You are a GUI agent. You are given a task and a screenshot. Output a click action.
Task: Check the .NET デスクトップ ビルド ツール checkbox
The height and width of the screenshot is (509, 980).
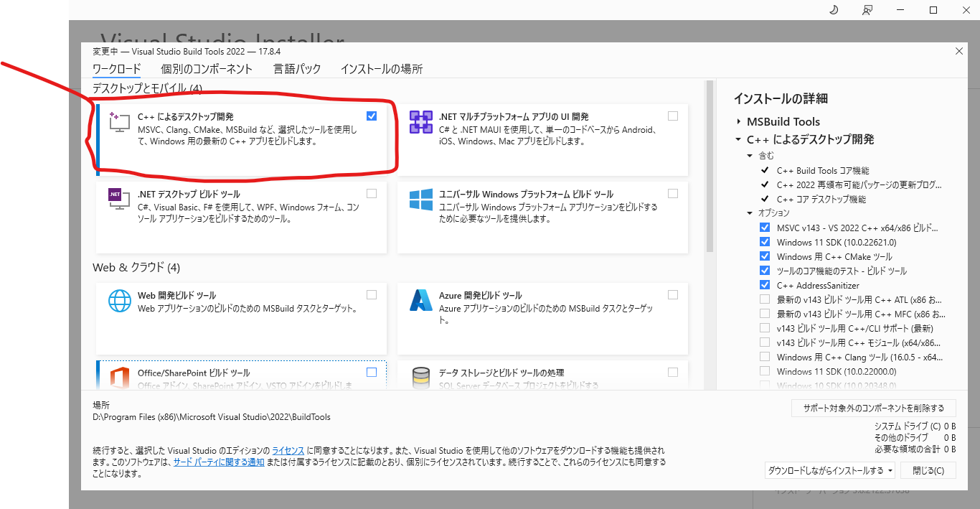[371, 193]
